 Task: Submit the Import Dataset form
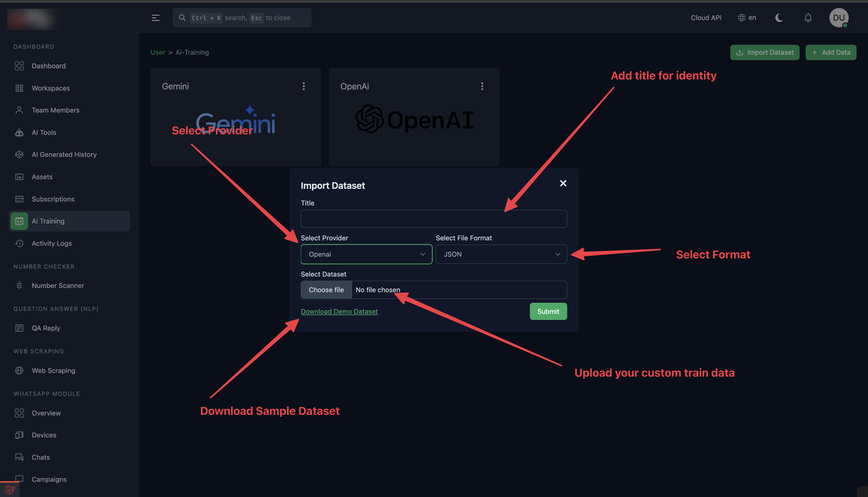548,311
